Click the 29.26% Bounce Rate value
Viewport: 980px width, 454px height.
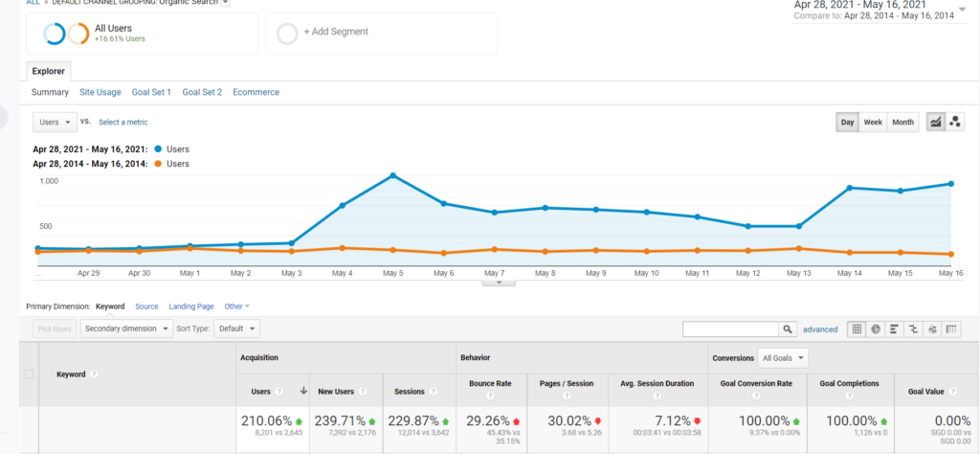pyautogui.click(x=490, y=420)
